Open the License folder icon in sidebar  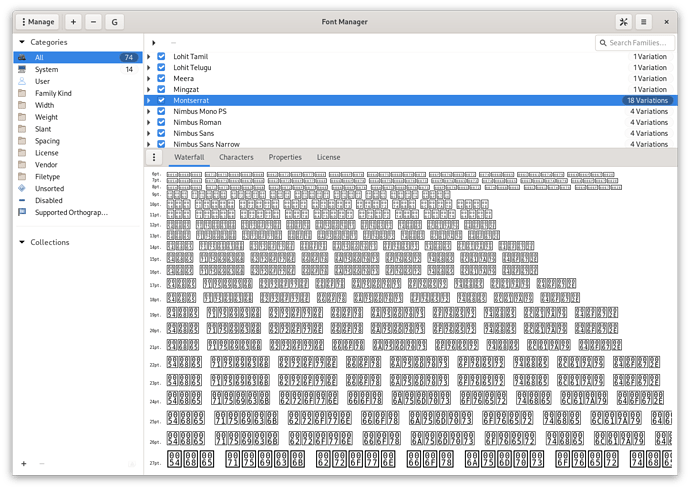[x=22, y=152]
